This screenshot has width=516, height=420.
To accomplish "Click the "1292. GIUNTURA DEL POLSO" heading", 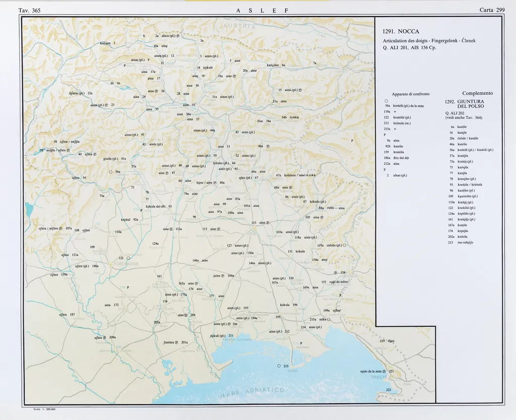I will point(464,104).
